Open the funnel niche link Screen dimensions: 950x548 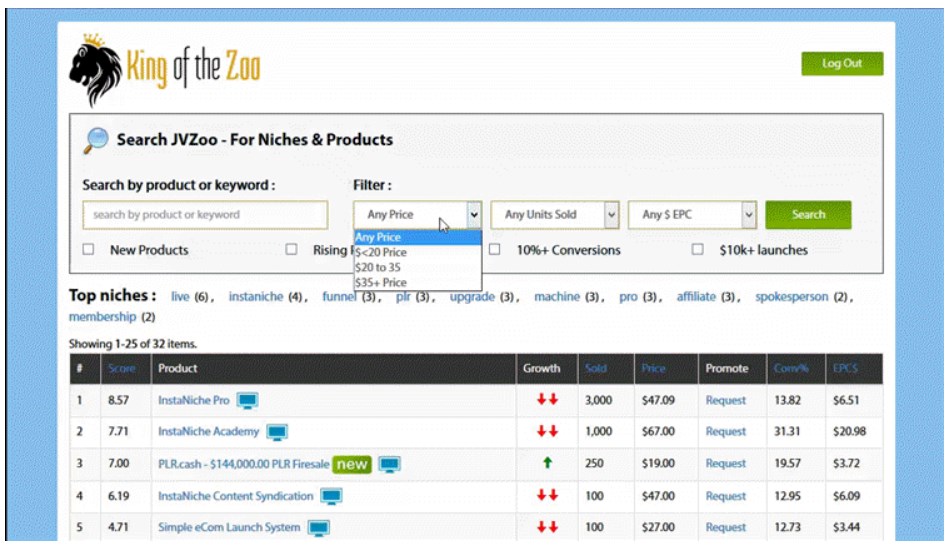coord(339,296)
